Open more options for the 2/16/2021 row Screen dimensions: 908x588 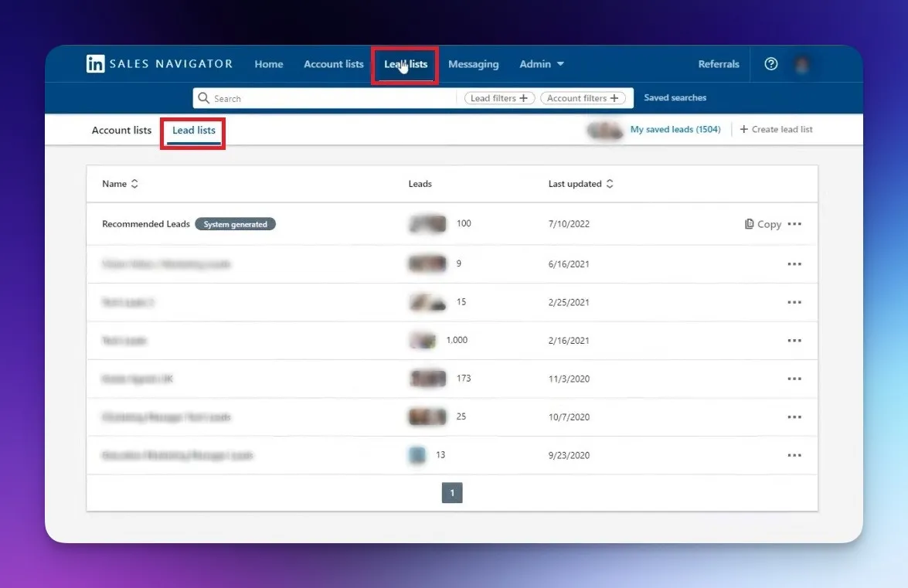coord(794,340)
